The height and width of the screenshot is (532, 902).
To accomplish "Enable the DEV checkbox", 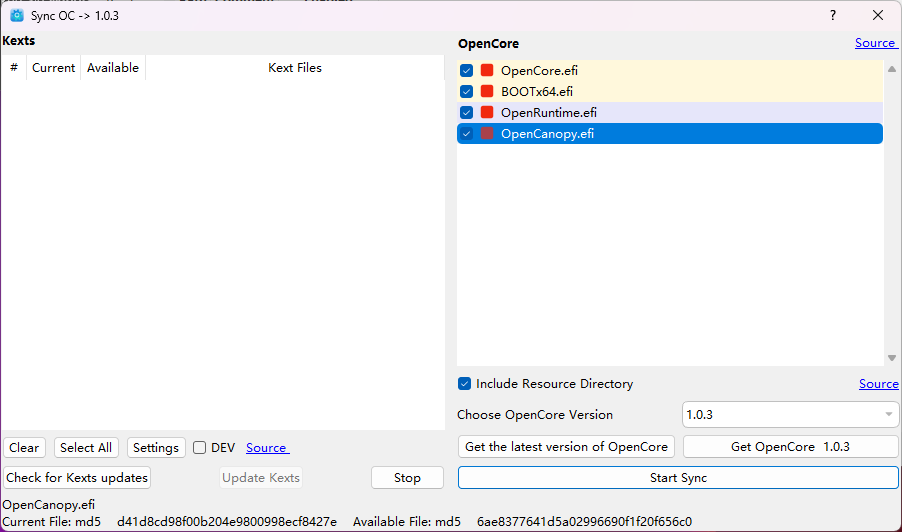I will pos(200,447).
